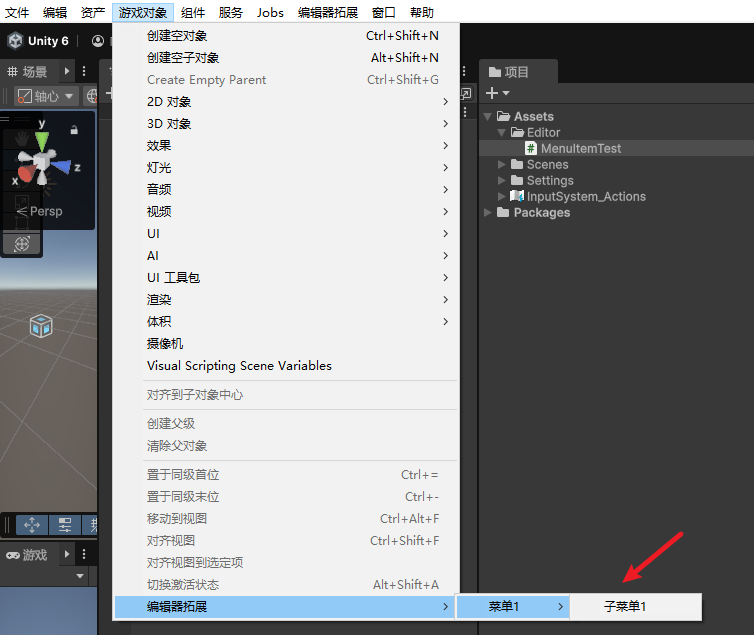Choose Visual Scripting Scene Variables item
This screenshot has width=754, height=635.
pos(287,366)
